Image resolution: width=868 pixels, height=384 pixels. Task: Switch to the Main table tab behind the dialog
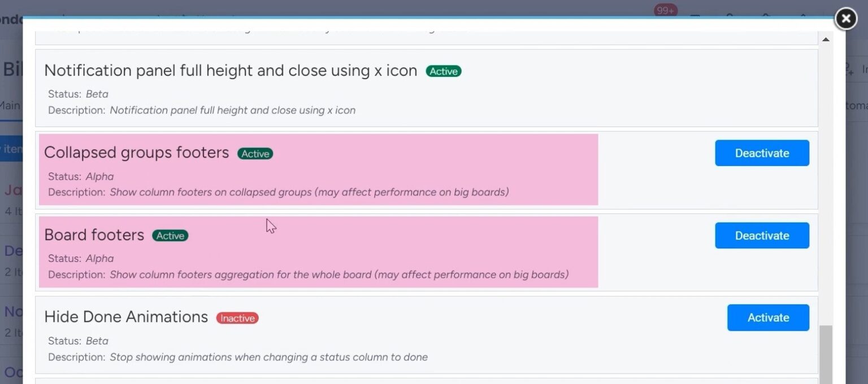point(9,106)
